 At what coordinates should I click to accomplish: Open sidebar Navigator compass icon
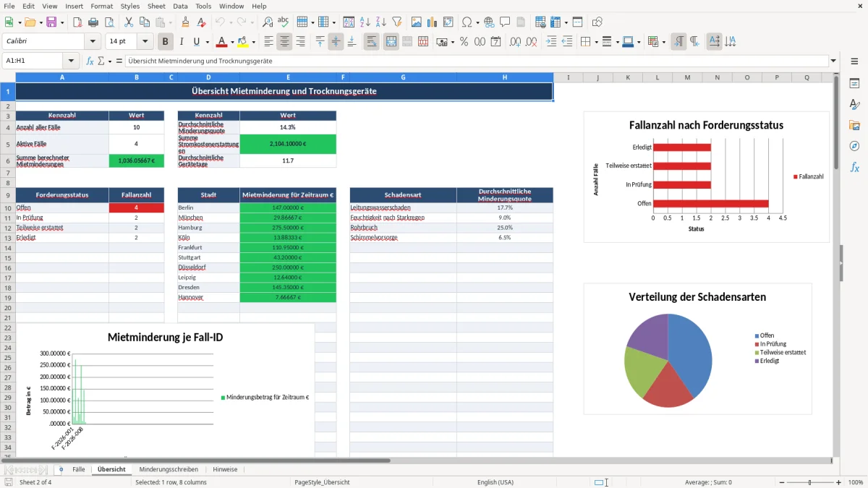854,146
